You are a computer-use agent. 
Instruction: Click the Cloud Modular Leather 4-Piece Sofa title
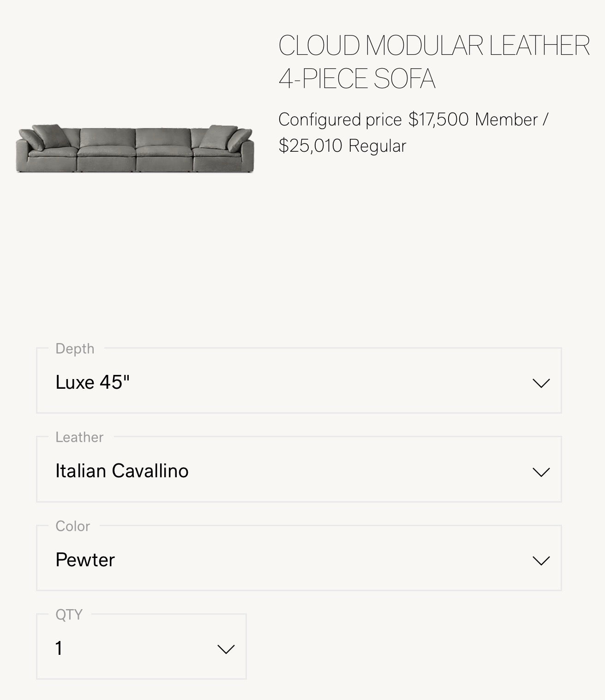coord(433,60)
